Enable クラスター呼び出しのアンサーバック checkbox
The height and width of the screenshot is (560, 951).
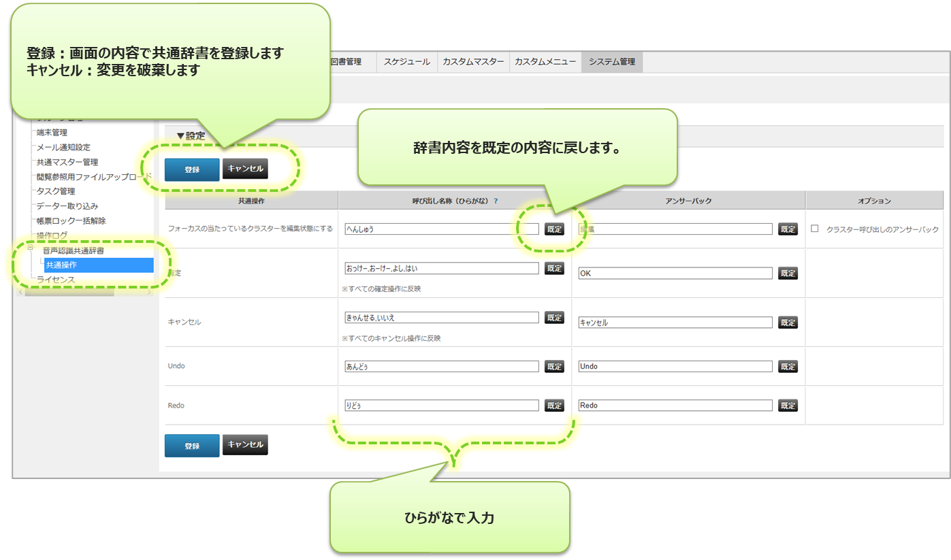pos(815,229)
